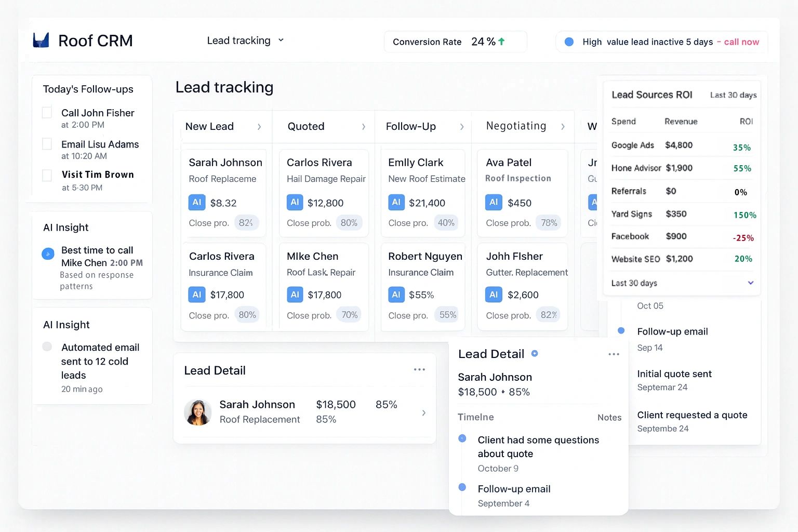Check the Email Lisu Adams follow-up
Screen dimensions: 798x532
click(x=47, y=144)
